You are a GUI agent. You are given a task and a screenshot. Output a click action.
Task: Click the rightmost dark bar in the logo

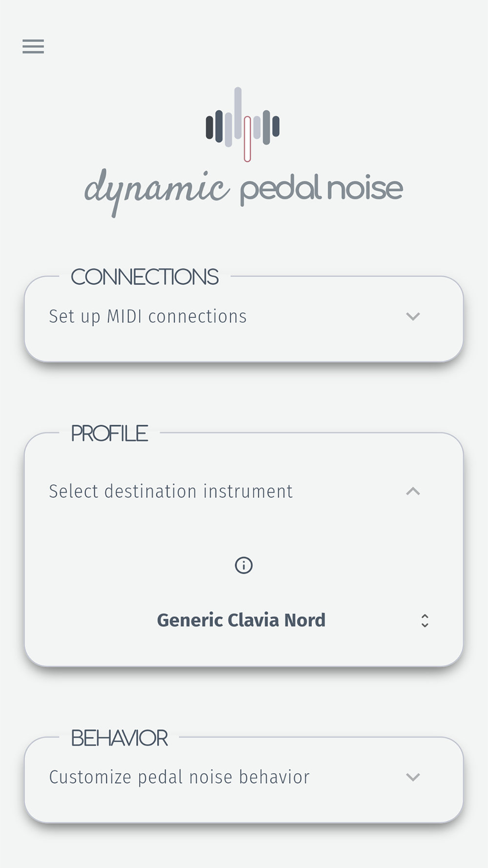point(276,126)
